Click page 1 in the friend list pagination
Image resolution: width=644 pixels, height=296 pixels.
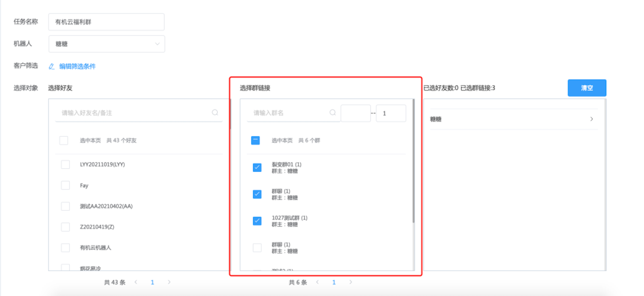pos(152,282)
